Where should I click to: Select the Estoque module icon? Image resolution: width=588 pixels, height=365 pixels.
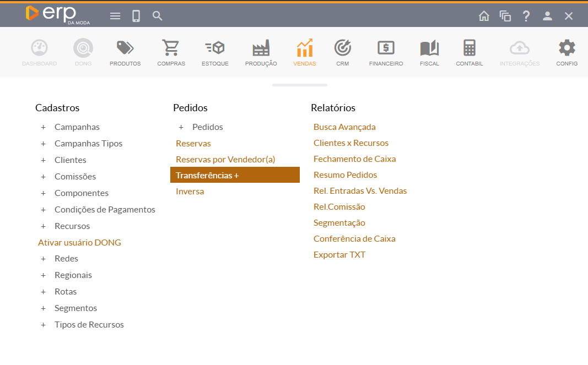tap(215, 48)
